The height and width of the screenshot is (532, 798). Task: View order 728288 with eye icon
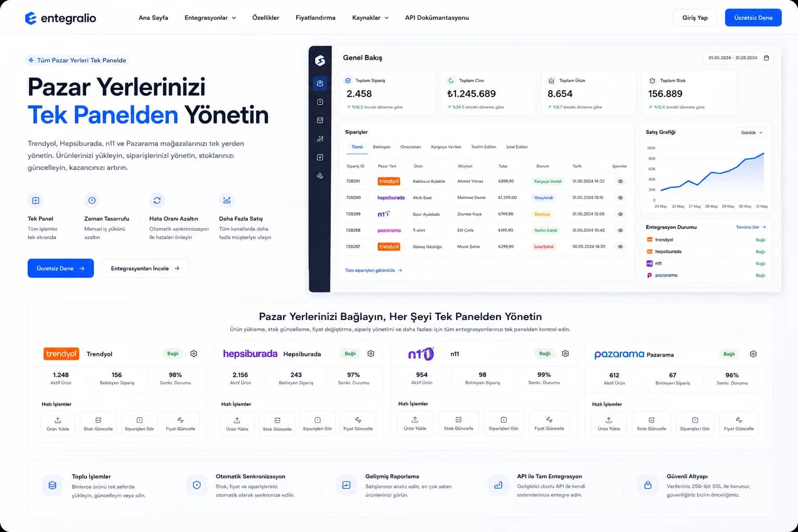[620, 230]
